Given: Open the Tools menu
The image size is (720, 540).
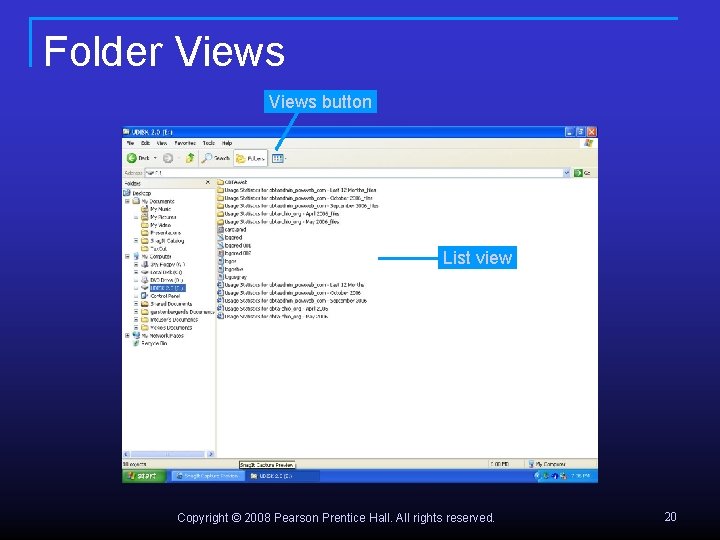Looking at the screenshot, I should tap(208, 143).
